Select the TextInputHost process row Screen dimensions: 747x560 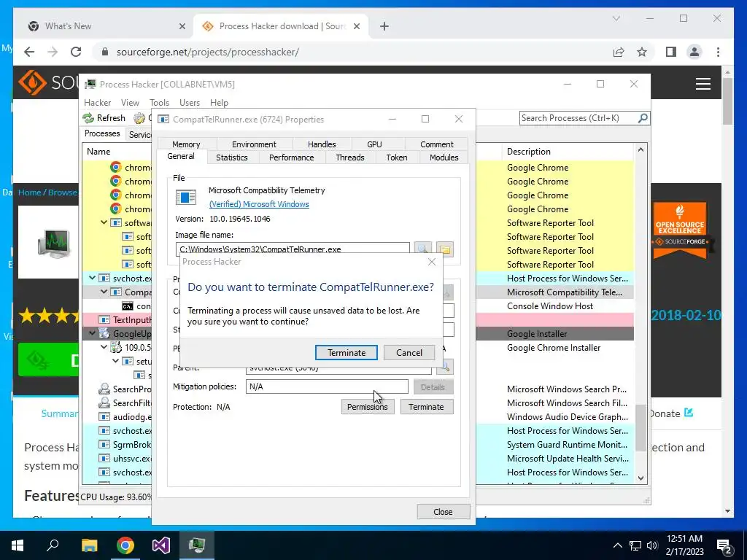click(x=131, y=319)
